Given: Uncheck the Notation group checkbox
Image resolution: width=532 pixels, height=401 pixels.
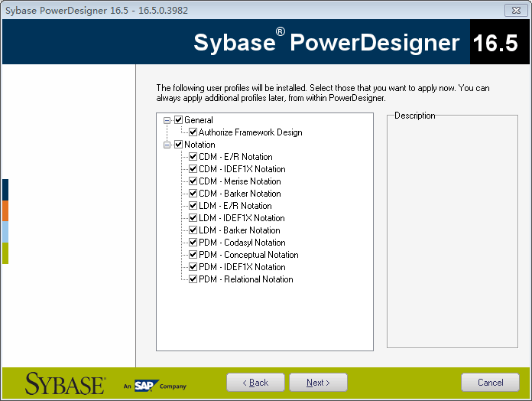Looking at the screenshot, I should [x=178, y=145].
